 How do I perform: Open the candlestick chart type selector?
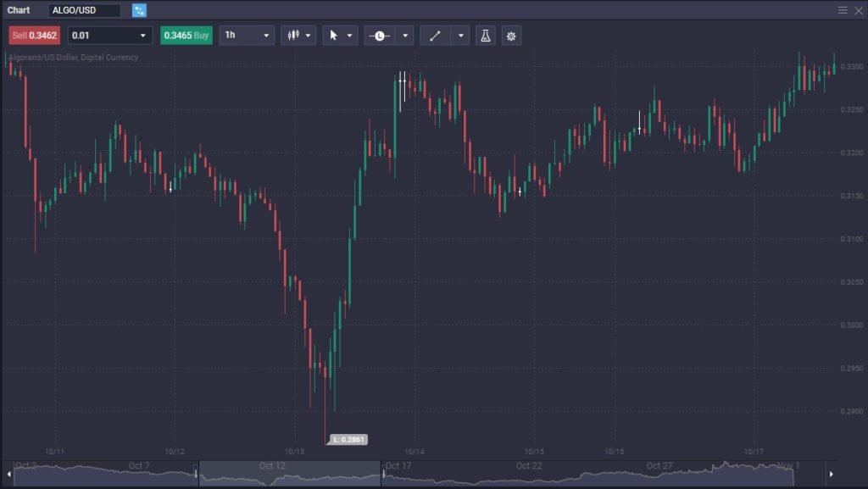(x=298, y=36)
